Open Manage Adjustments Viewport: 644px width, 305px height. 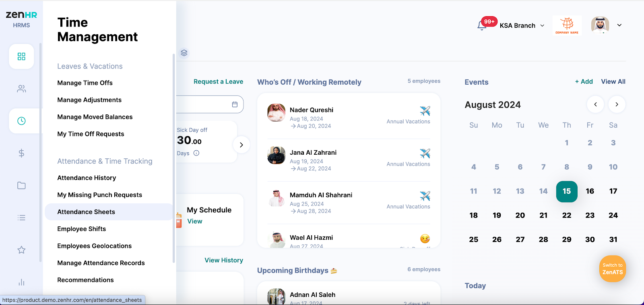tap(89, 100)
